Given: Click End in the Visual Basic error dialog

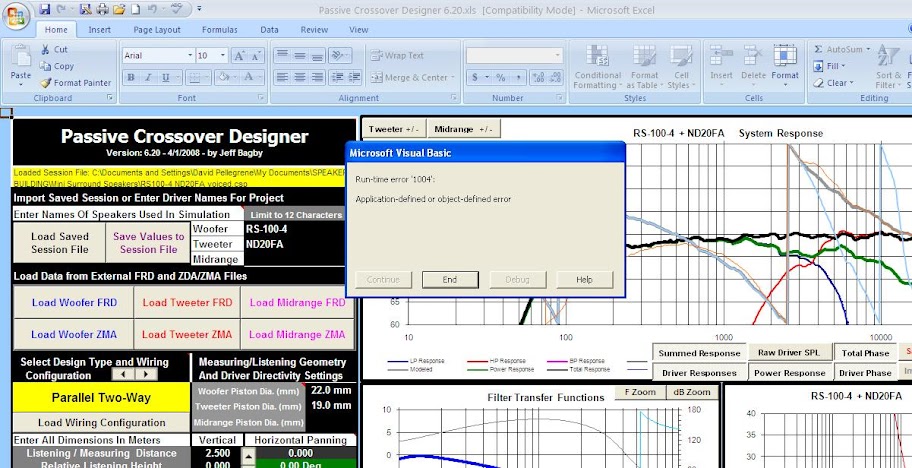Looking at the screenshot, I should [450, 280].
